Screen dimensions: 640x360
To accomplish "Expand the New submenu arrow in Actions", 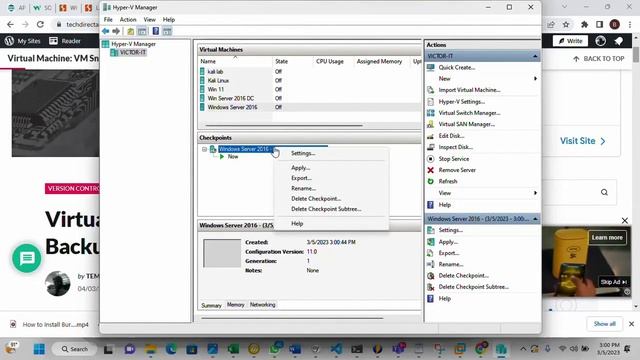I will point(535,78).
